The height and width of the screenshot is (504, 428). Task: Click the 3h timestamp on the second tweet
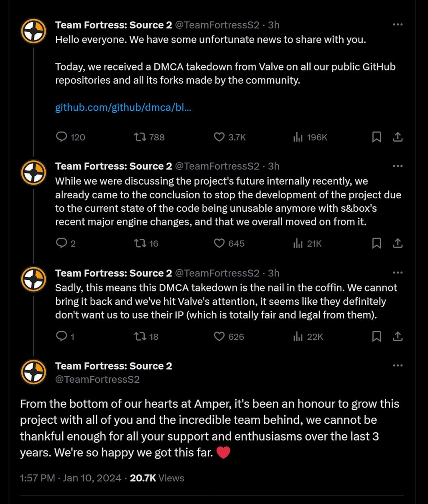click(x=274, y=166)
